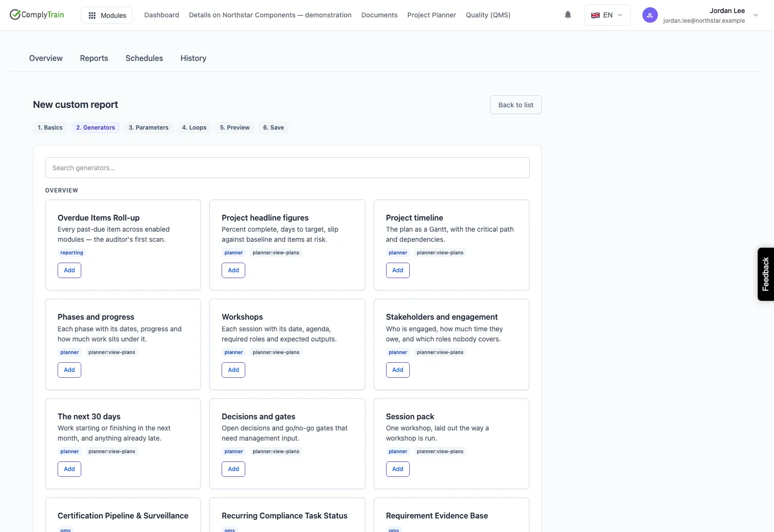Add the Workshops generator
Viewport: 774px width, 532px height.
(233, 370)
